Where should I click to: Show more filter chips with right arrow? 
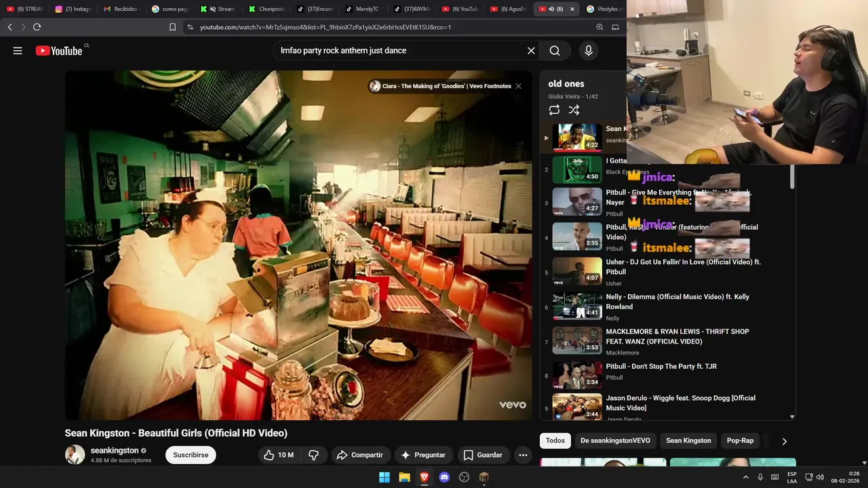click(785, 441)
